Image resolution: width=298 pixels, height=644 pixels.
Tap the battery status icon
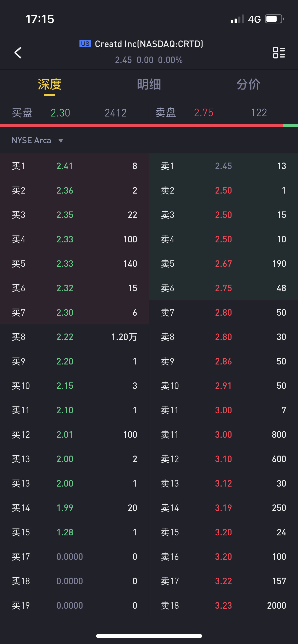click(x=275, y=19)
